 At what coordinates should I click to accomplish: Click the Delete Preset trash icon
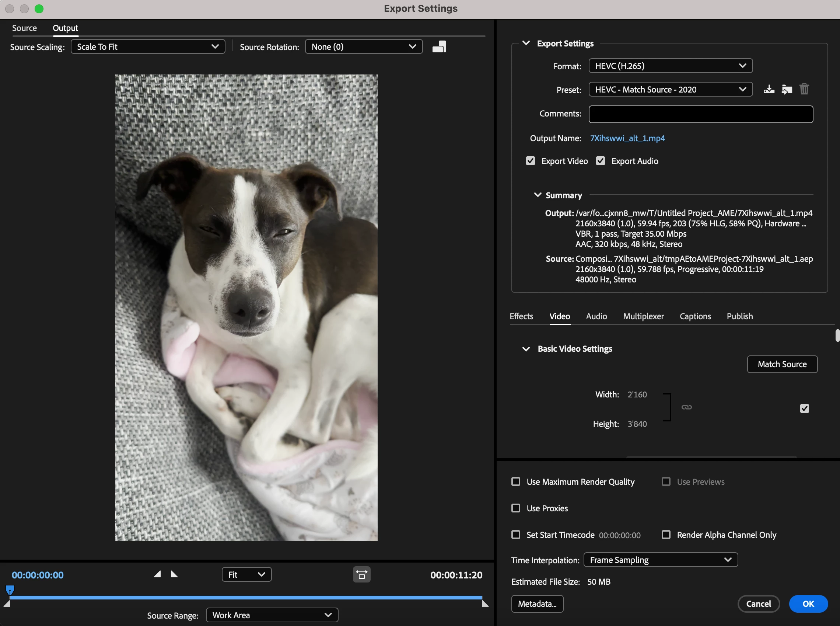click(804, 90)
